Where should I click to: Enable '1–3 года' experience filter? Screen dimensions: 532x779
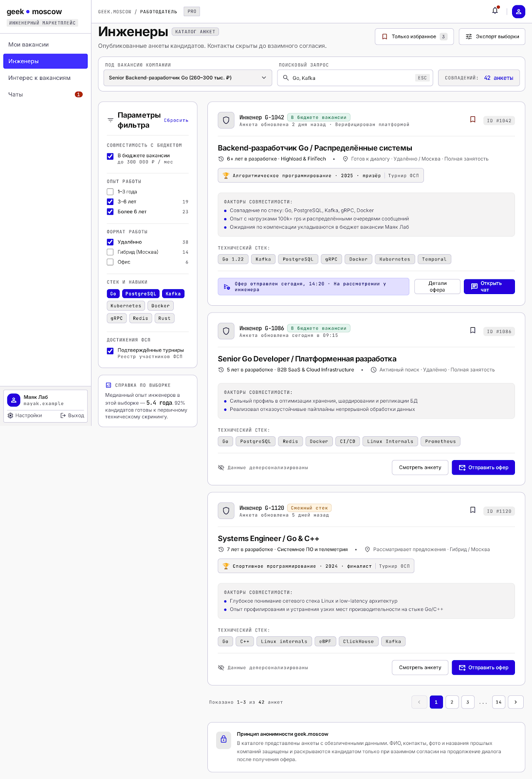point(110,192)
